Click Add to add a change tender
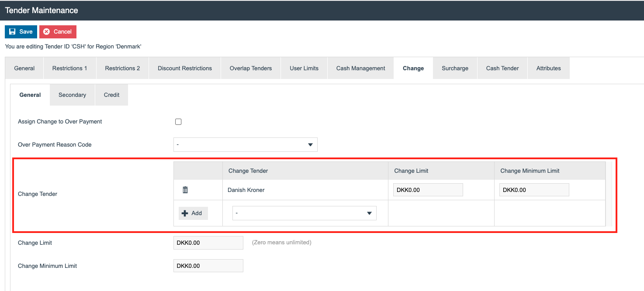644x291 pixels. 193,213
